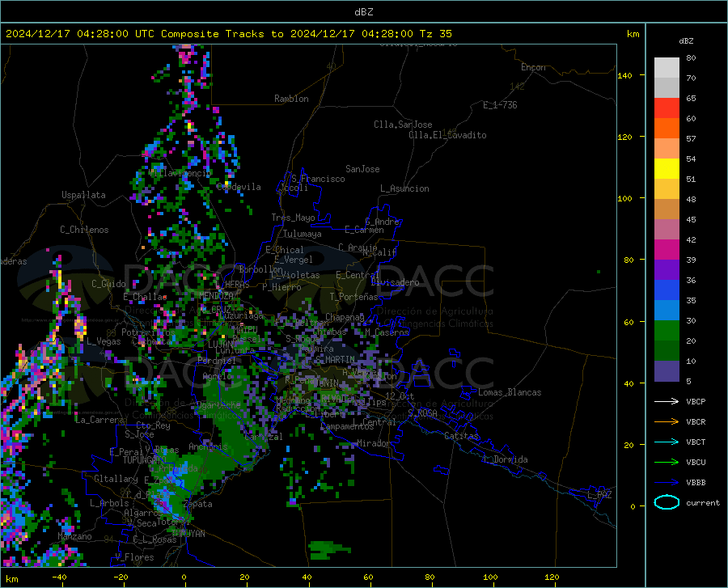The height and width of the screenshot is (588, 728).
Task: Click the C_Guido map label
Action: (x=108, y=284)
